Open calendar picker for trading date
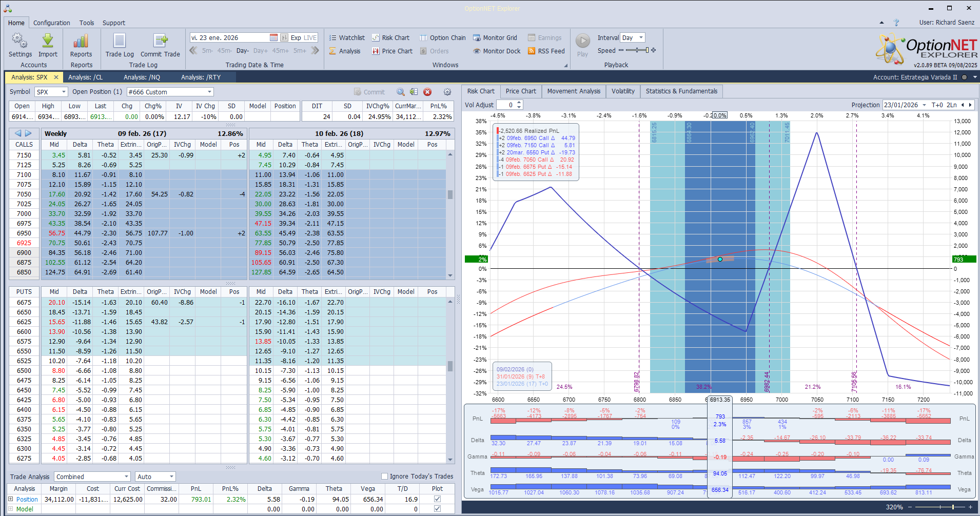980x516 pixels. 273,37
